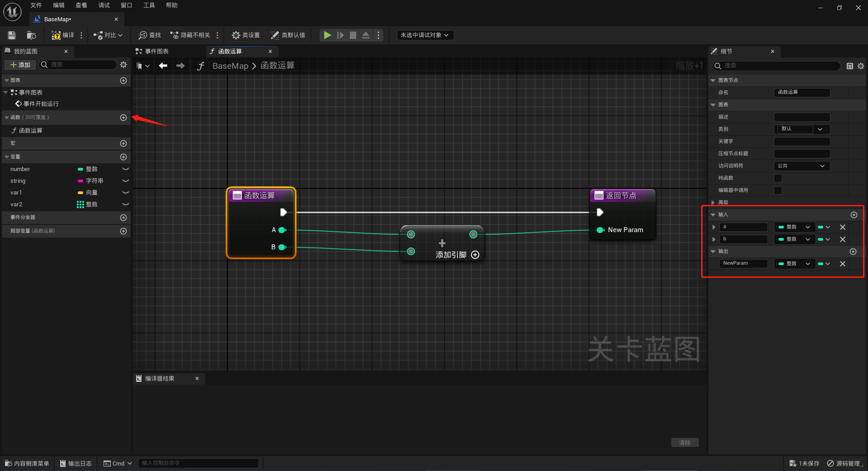Toggle the Pure function (纯函数) checkbox
This screenshot has height=471, width=868.
[x=778, y=178]
